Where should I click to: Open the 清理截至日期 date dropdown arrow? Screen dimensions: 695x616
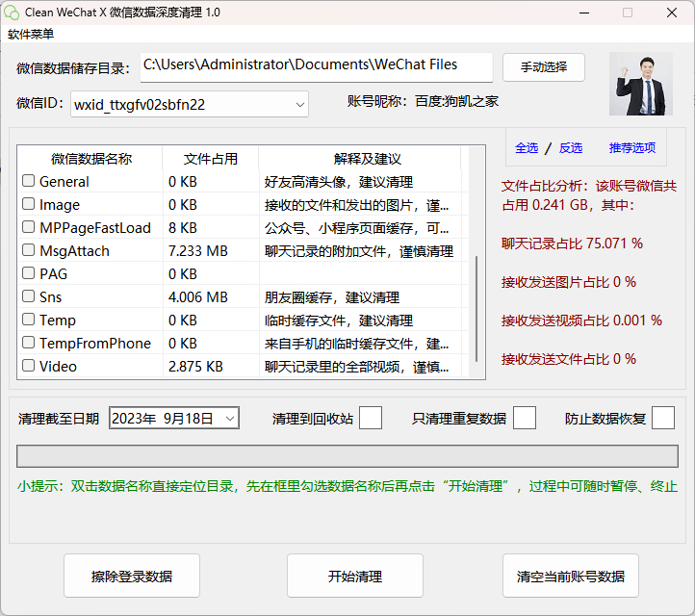coord(230,419)
